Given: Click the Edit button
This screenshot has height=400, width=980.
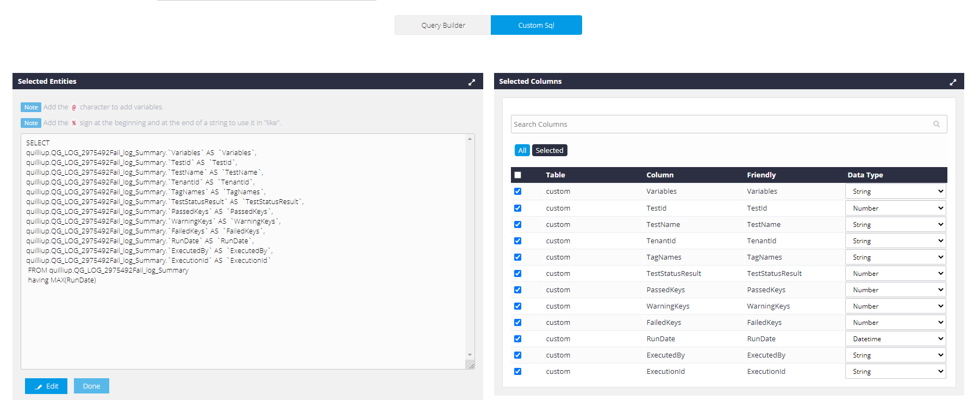Looking at the screenshot, I should tap(46, 386).
